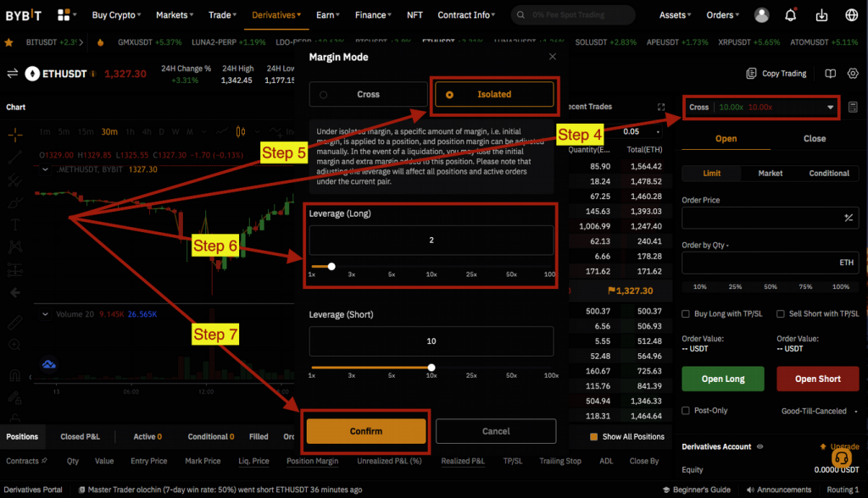Click the Leverage Long slider handle
Viewport: 868px width, 498px height.
click(x=331, y=266)
